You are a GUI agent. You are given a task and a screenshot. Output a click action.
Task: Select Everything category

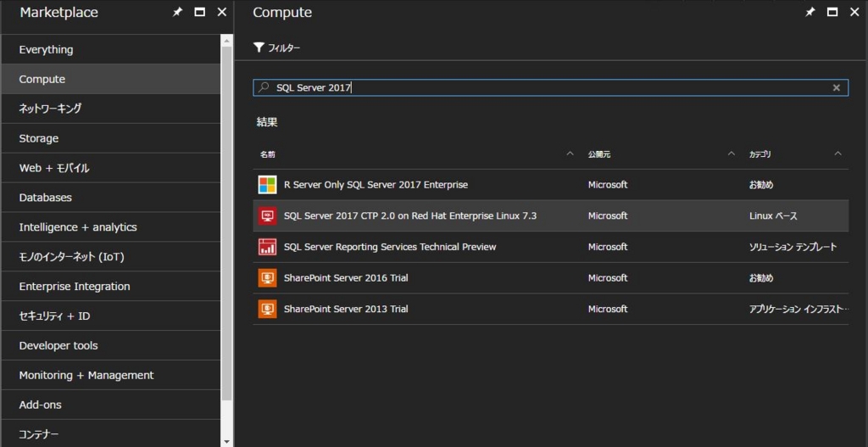111,49
